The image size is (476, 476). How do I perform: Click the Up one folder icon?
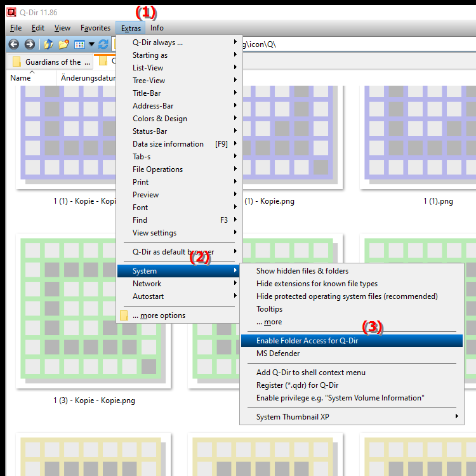coord(48,44)
